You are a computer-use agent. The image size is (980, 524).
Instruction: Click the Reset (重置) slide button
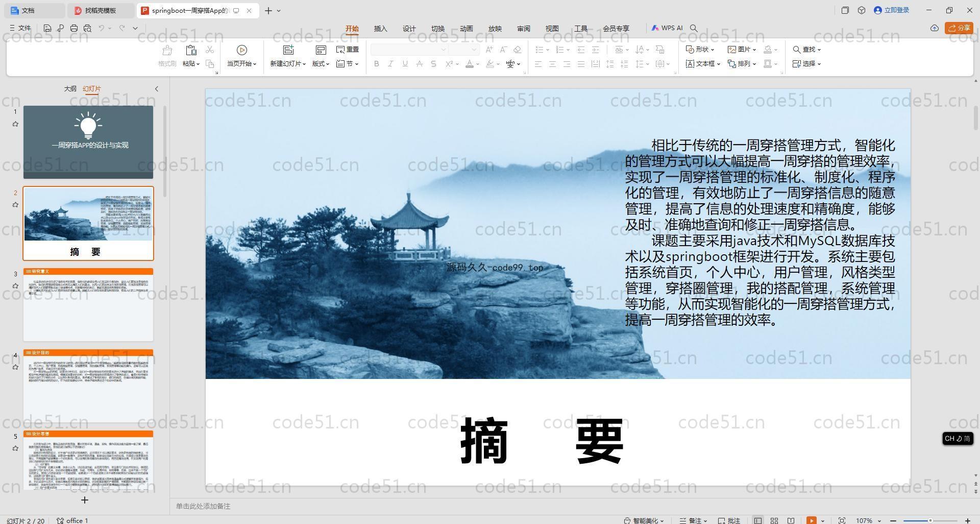pyautogui.click(x=348, y=50)
